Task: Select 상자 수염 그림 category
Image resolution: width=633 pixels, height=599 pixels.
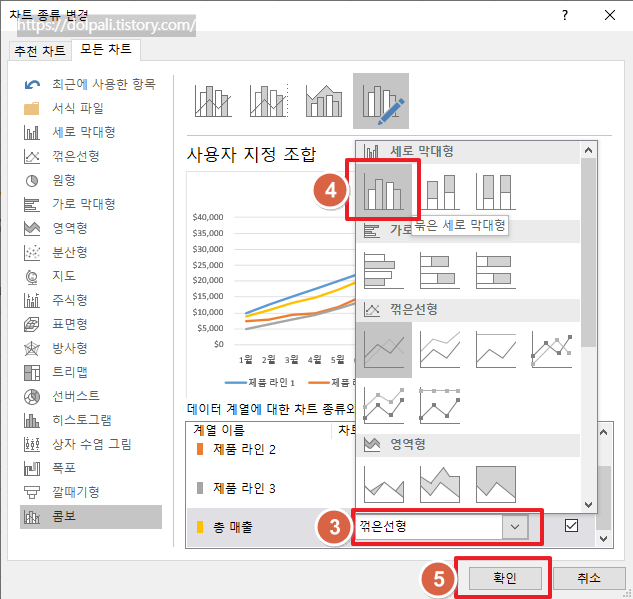Action: click(91, 444)
